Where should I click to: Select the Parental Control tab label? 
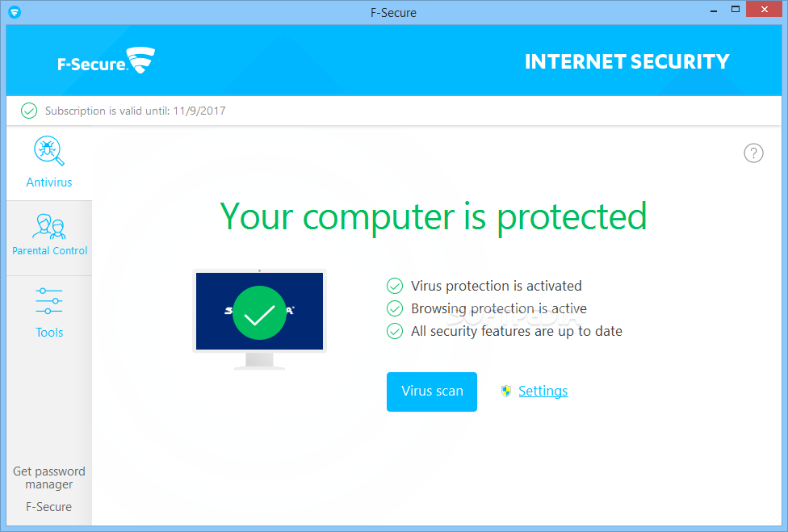pos(50,251)
